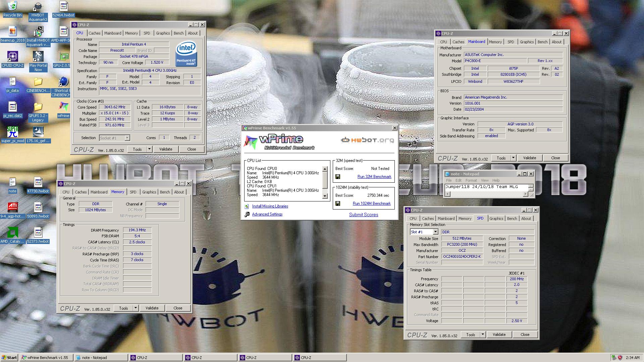The height and width of the screenshot is (362, 644).
Task: Launch GPU-Z desktop shortcut
Action: coord(63,59)
